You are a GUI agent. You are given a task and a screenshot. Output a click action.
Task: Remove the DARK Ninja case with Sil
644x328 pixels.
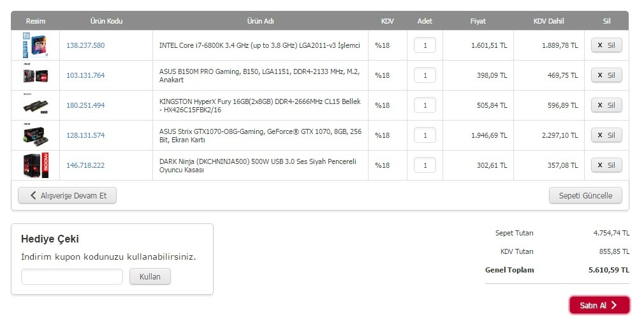pyautogui.click(x=606, y=165)
